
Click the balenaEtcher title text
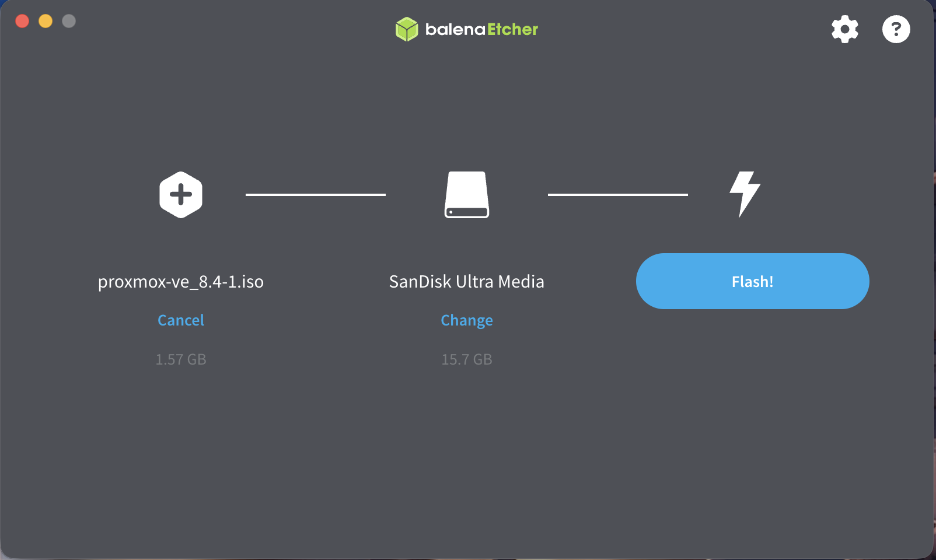coord(481,29)
